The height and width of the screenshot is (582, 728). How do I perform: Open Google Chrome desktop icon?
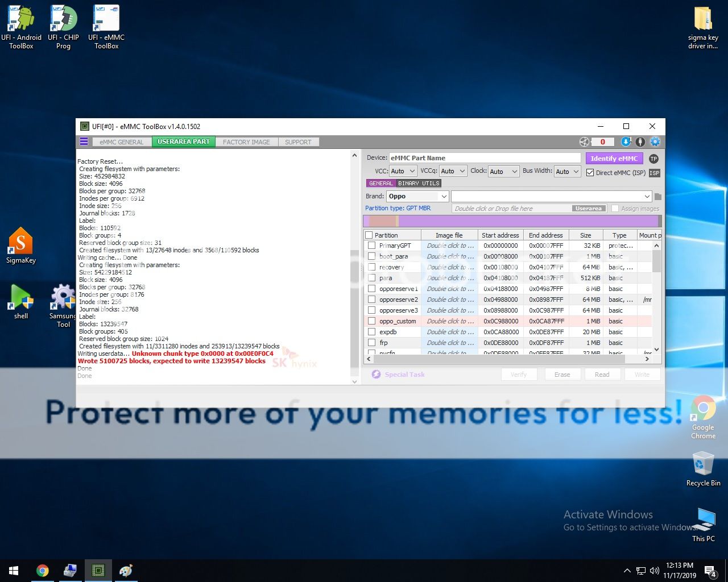[x=703, y=417]
